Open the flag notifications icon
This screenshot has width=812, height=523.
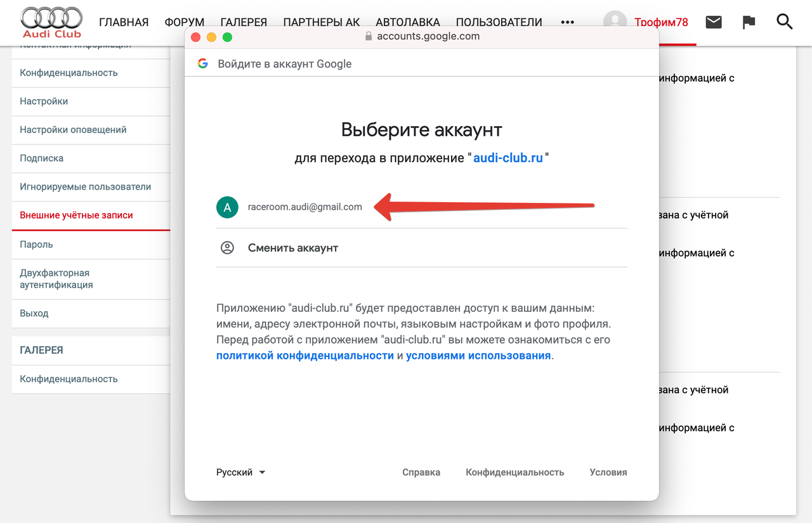pyautogui.click(x=749, y=22)
